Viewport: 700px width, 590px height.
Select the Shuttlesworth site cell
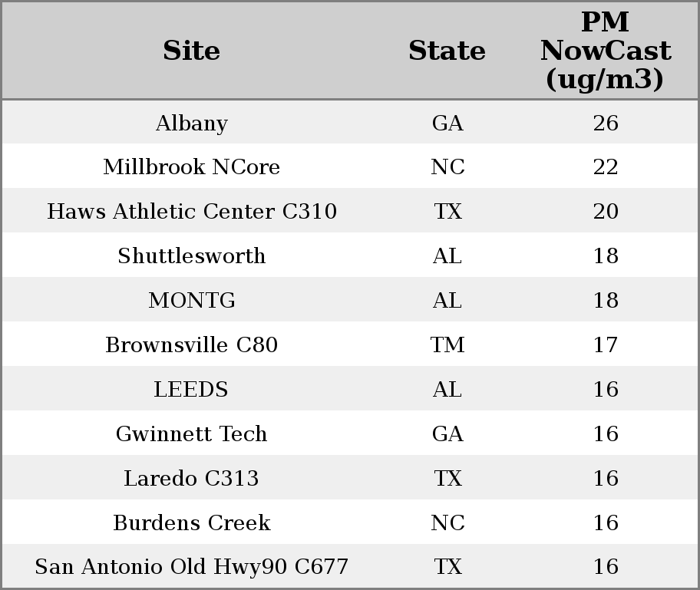192,255
